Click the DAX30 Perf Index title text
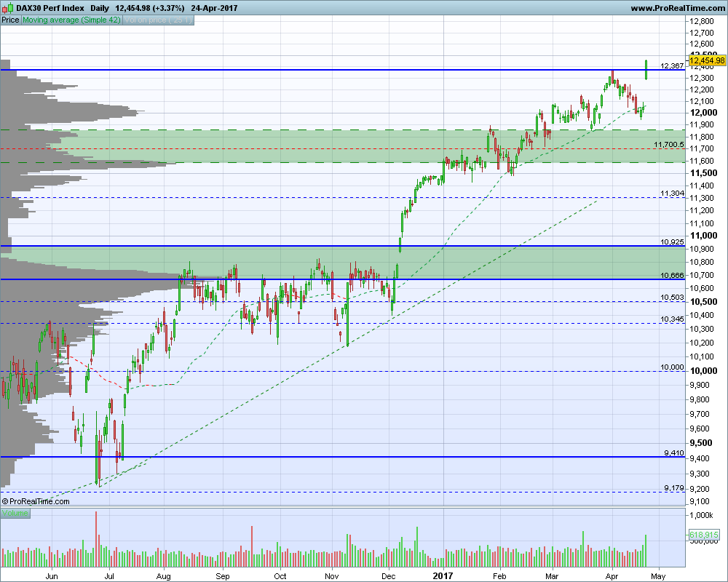 [x=50, y=8]
